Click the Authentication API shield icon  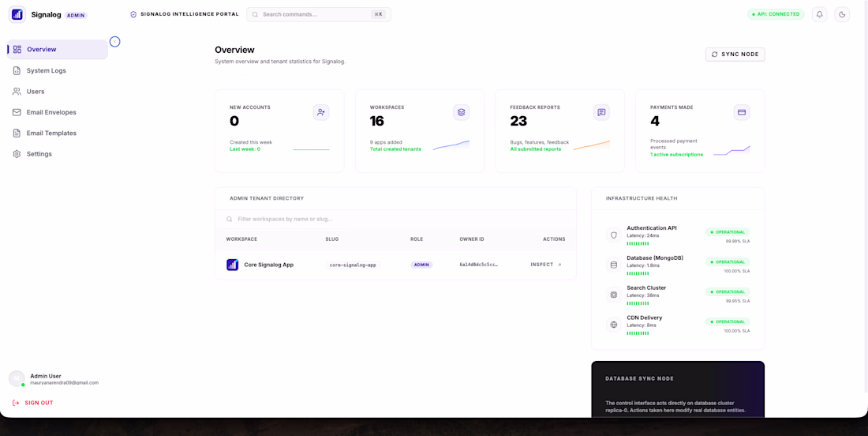(613, 235)
